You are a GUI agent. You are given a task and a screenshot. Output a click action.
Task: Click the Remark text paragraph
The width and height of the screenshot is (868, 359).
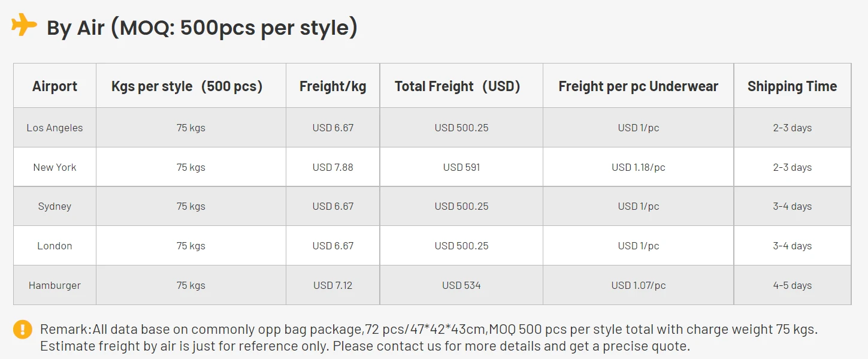(429, 337)
